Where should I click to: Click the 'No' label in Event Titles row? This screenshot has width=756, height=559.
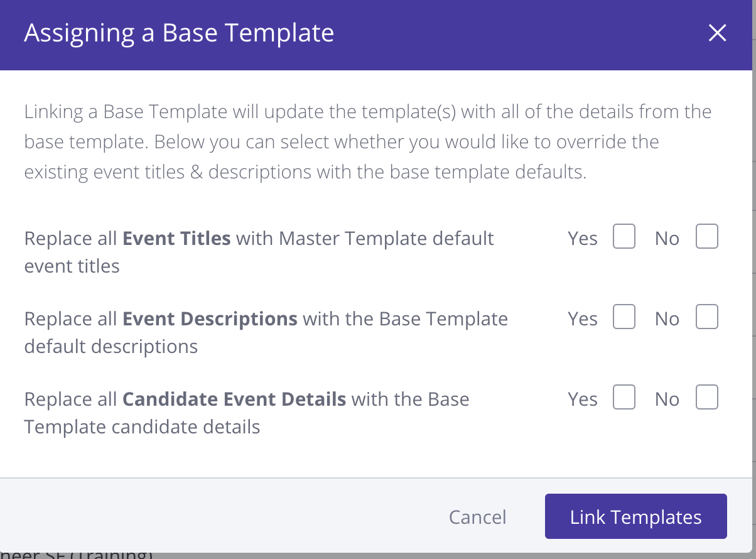click(x=667, y=239)
